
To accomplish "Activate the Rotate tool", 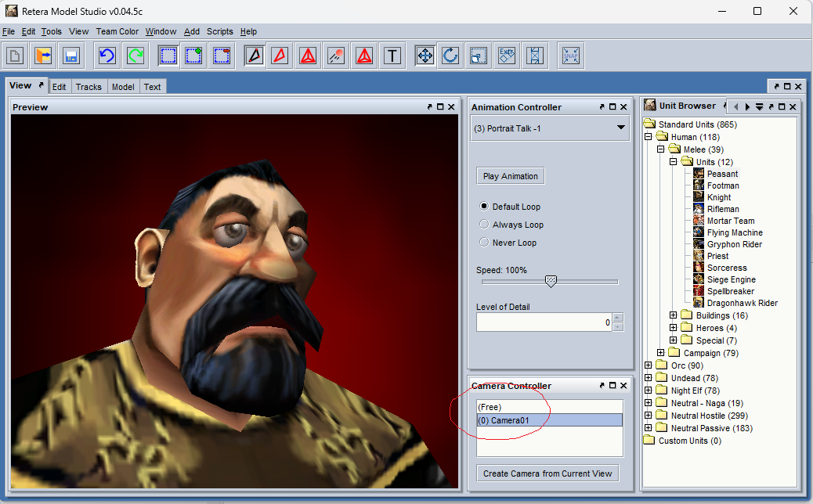I will pos(450,56).
